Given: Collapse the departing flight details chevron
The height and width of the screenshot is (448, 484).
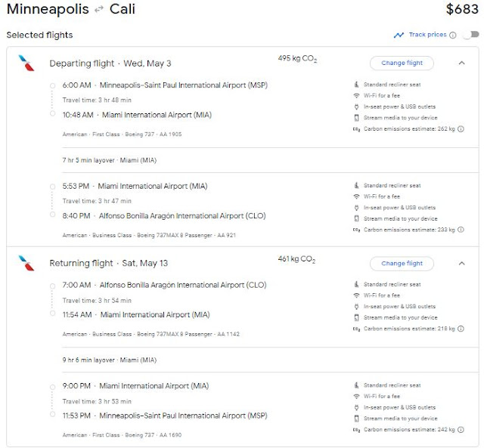Looking at the screenshot, I should (x=461, y=63).
